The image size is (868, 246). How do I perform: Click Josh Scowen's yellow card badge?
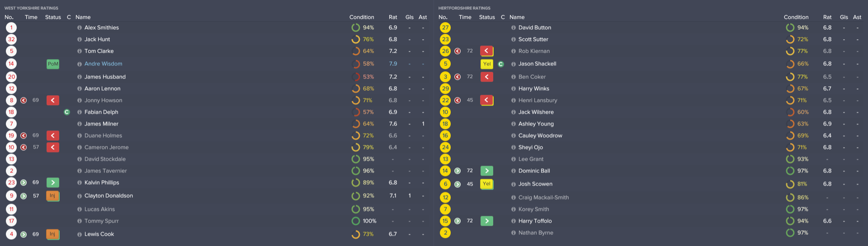[487, 184]
